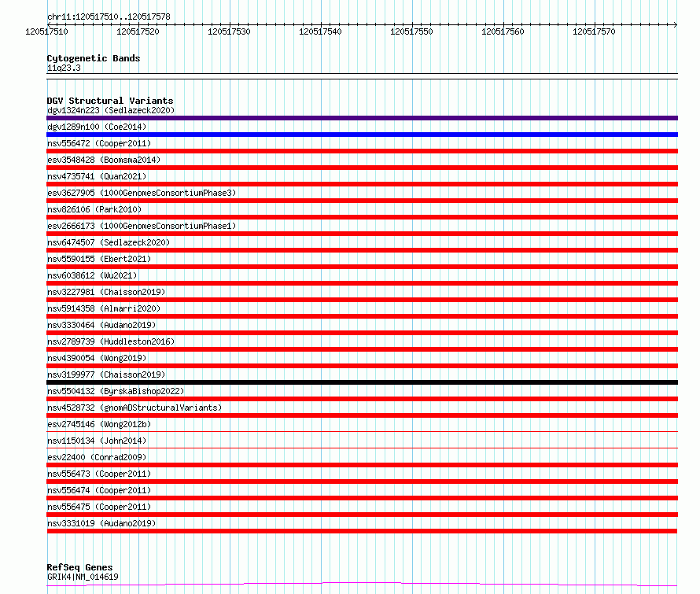Image resolution: width=700 pixels, height=594 pixels.
Task: Open variant nsv3331019 (Audano2019)
Action: [101, 523]
